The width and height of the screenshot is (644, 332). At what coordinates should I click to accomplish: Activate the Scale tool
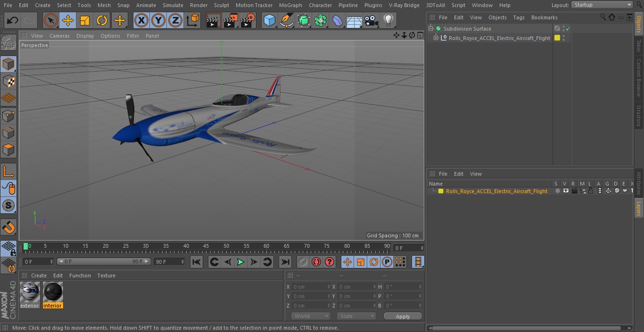(x=85, y=20)
